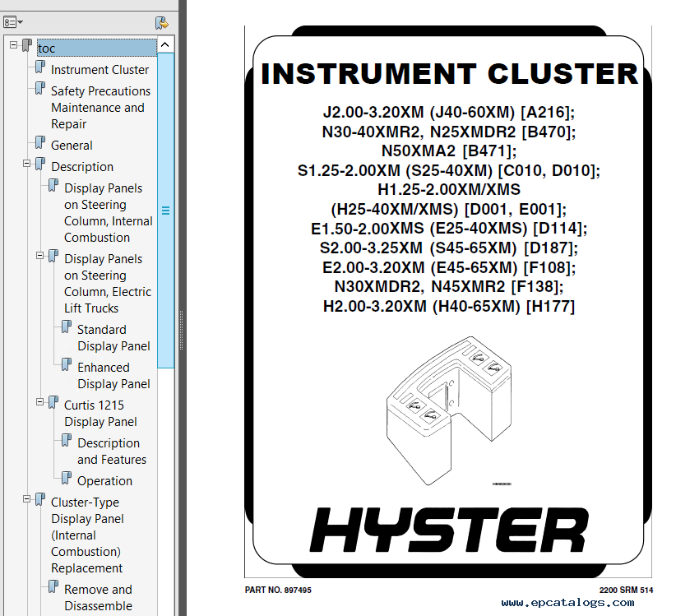Image resolution: width=676 pixels, height=616 pixels.
Task: Click the find current bookmark icon
Action: (162, 23)
